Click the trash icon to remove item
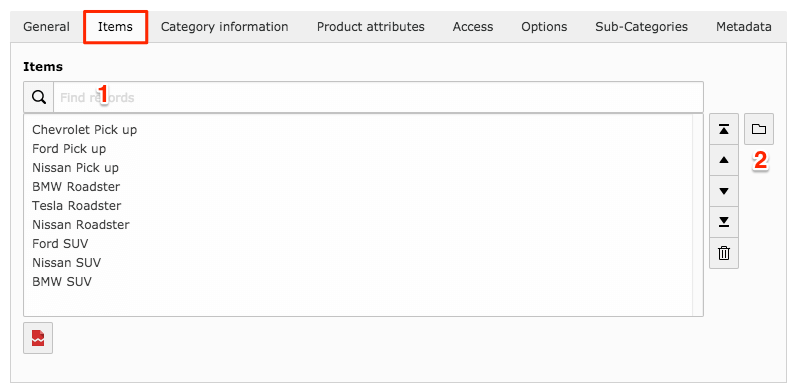Screen dimensions: 800x389 point(723,253)
